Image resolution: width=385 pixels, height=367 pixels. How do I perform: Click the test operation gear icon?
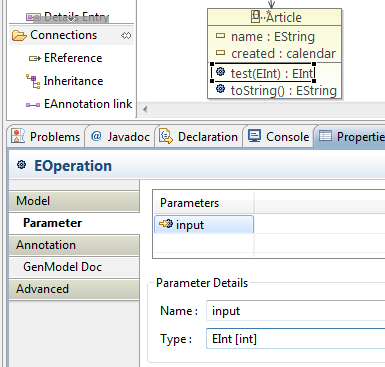click(x=220, y=72)
